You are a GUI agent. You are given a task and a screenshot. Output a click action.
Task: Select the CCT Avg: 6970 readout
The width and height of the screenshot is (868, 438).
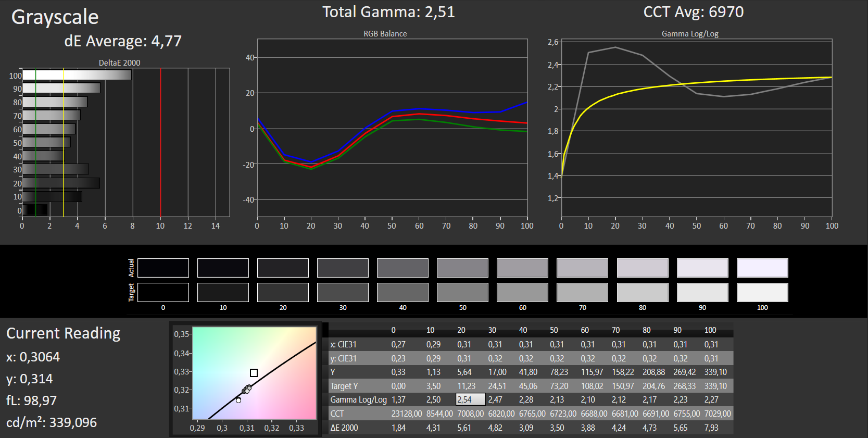(x=694, y=12)
